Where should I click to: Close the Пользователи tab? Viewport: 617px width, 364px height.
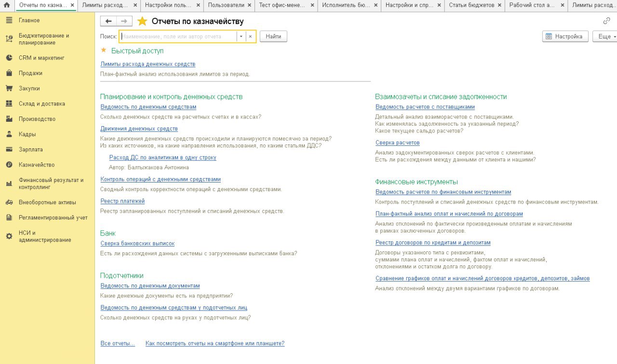point(249,5)
